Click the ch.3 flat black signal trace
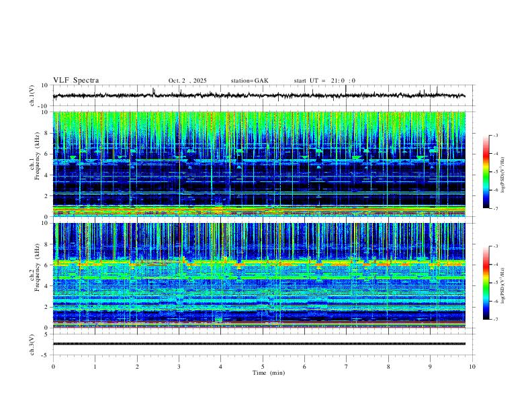The image size is (532, 411). [259, 344]
